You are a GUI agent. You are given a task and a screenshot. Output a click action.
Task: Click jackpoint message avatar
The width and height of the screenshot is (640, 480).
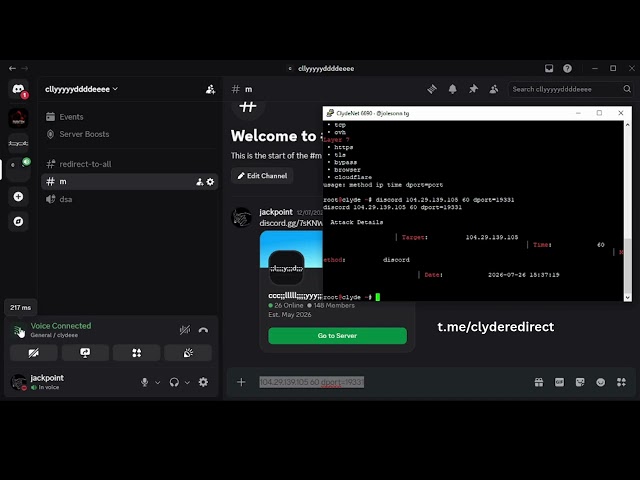pyautogui.click(x=242, y=217)
